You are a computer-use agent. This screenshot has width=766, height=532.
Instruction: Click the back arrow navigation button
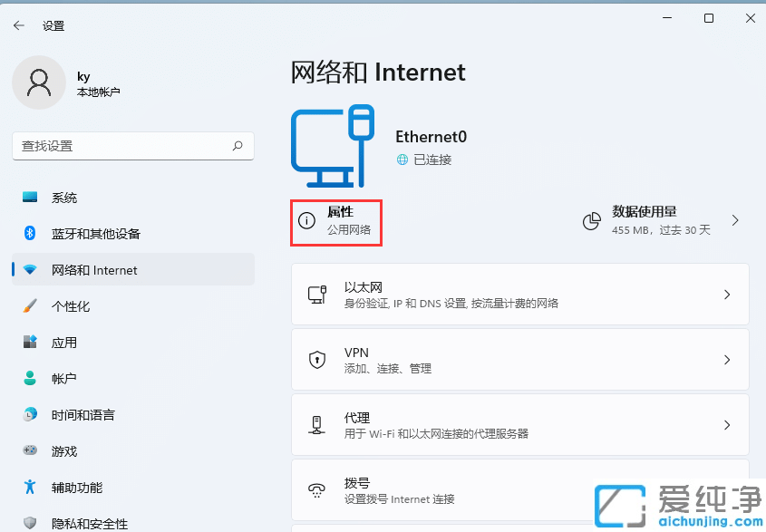pos(19,25)
